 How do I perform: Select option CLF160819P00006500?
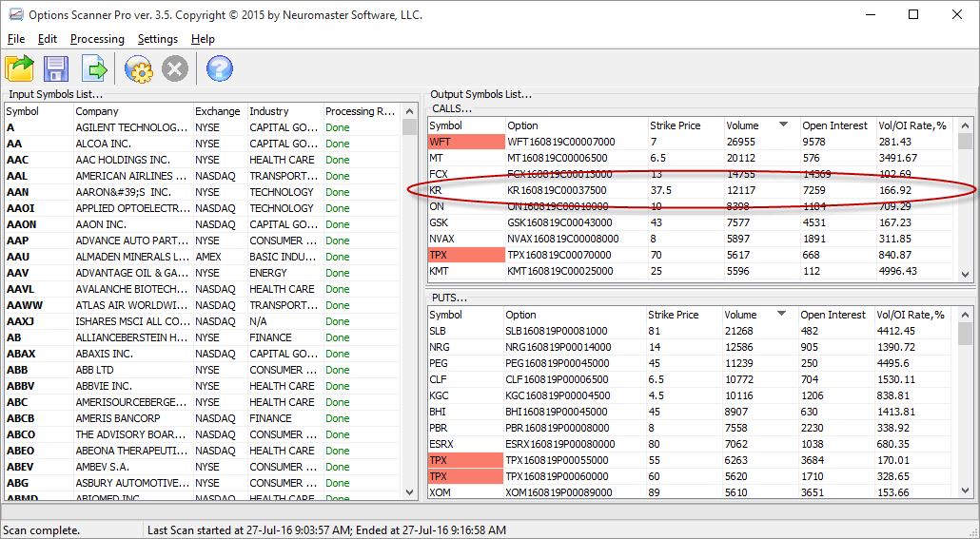(557, 379)
